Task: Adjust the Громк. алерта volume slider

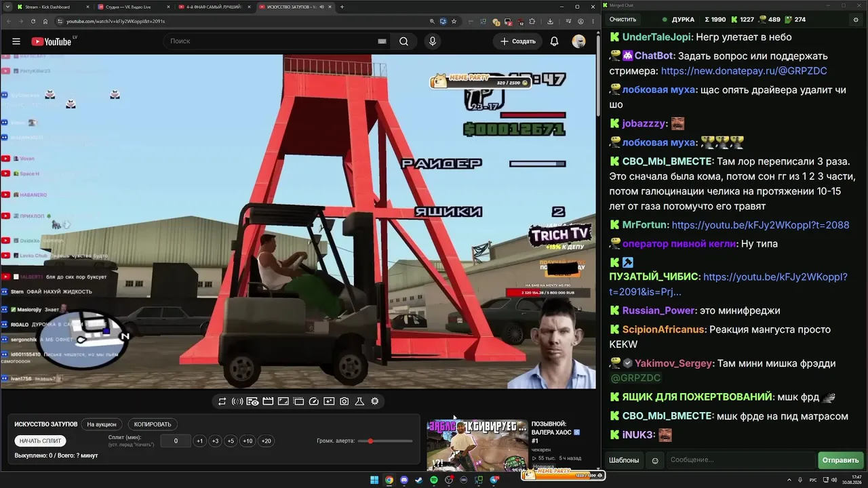Action: (385, 441)
